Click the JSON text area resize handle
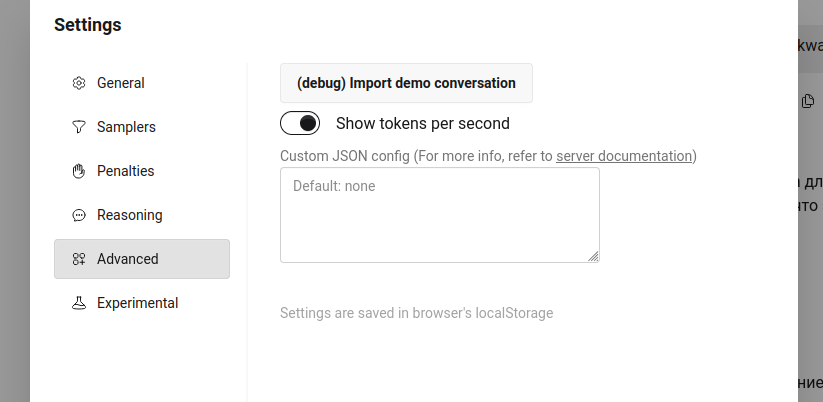Image resolution: width=823 pixels, height=402 pixels. click(593, 257)
